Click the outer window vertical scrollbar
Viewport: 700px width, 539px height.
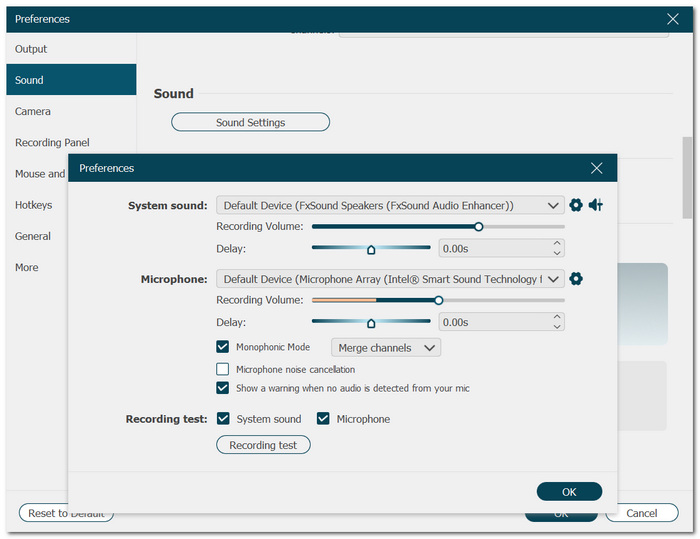coord(688,178)
